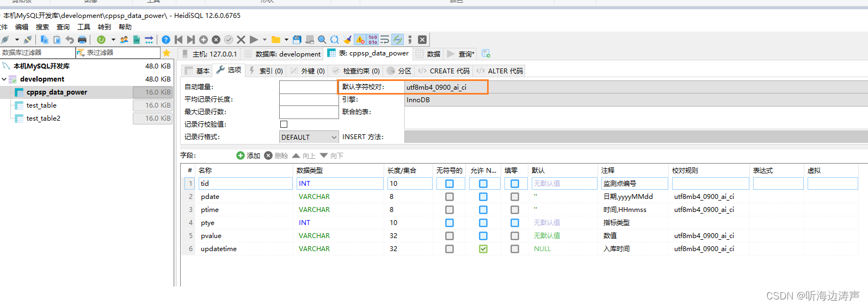The width and height of the screenshot is (868, 306).
Task: Open the user manager icon
Action: (x=124, y=40)
